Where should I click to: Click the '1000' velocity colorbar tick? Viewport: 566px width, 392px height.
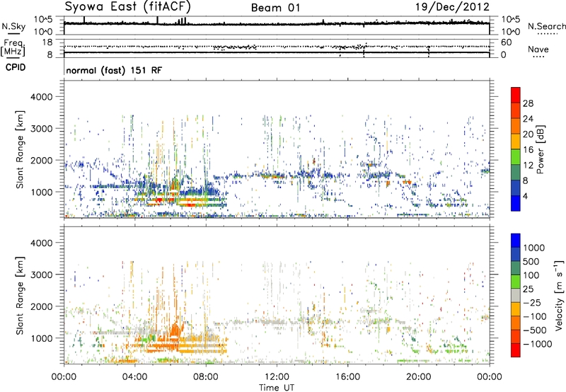tap(534, 248)
